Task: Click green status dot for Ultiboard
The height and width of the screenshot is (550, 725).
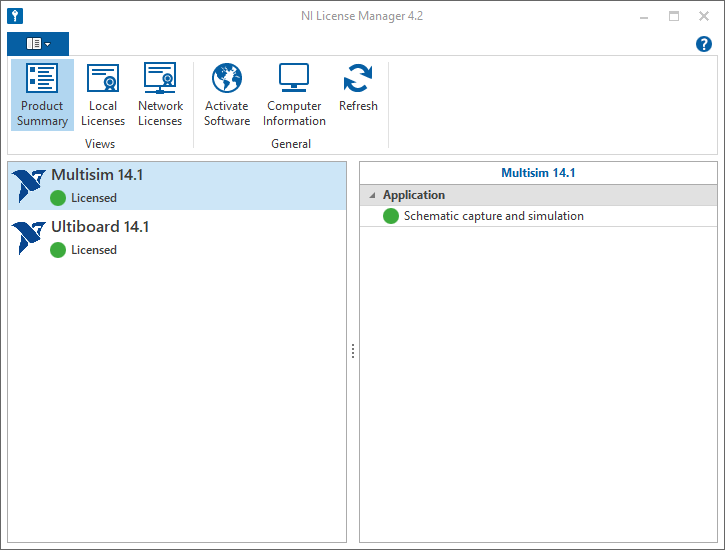Action: click(x=58, y=250)
